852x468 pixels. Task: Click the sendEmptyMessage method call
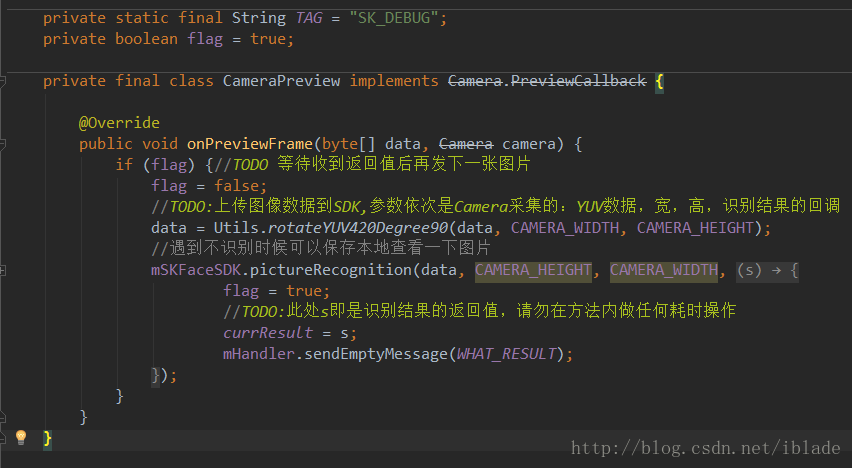376,354
